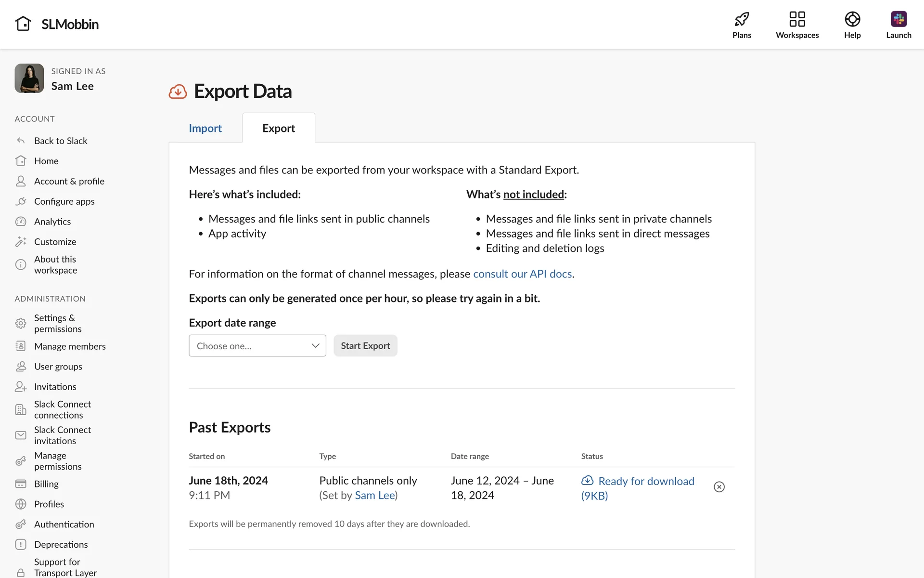Image resolution: width=924 pixels, height=578 pixels.
Task: Open Sam Lee link in Past Exports
Action: (x=374, y=495)
